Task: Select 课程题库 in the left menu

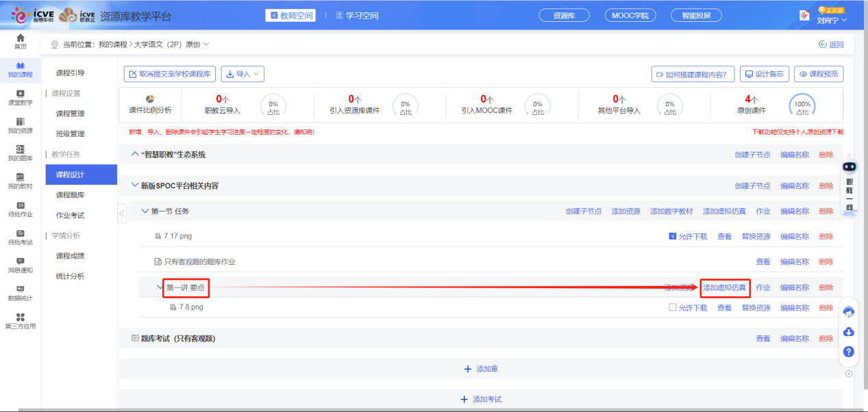Action: click(x=71, y=195)
